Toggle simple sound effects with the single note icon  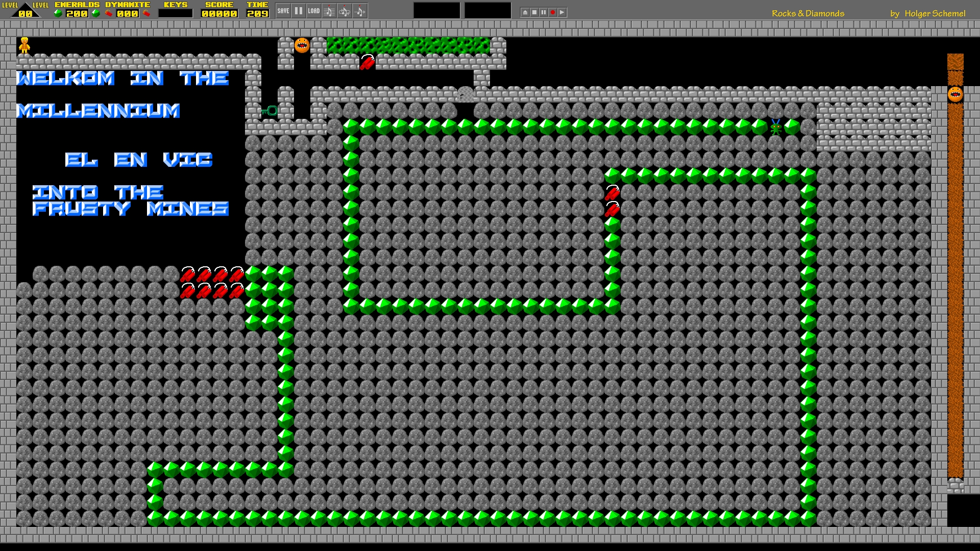360,11
